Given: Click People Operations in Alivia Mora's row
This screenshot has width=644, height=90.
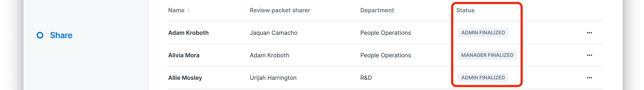Looking at the screenshot, I should coord(385,55).
